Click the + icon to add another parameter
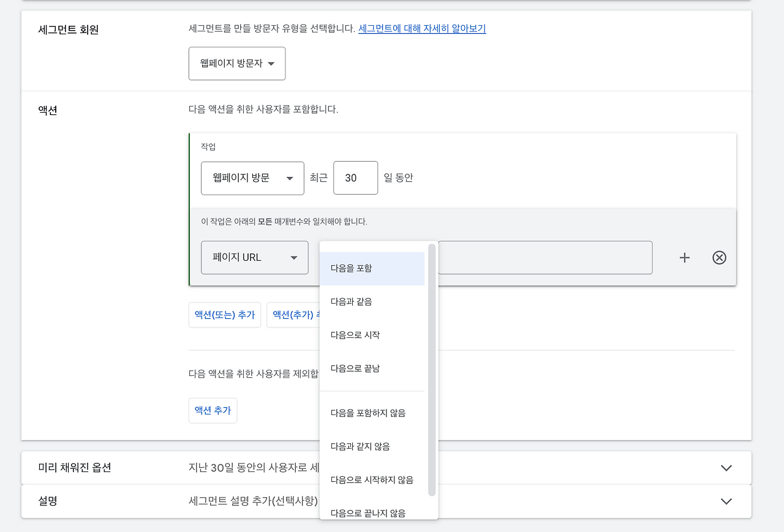 [x=684, y=258]
